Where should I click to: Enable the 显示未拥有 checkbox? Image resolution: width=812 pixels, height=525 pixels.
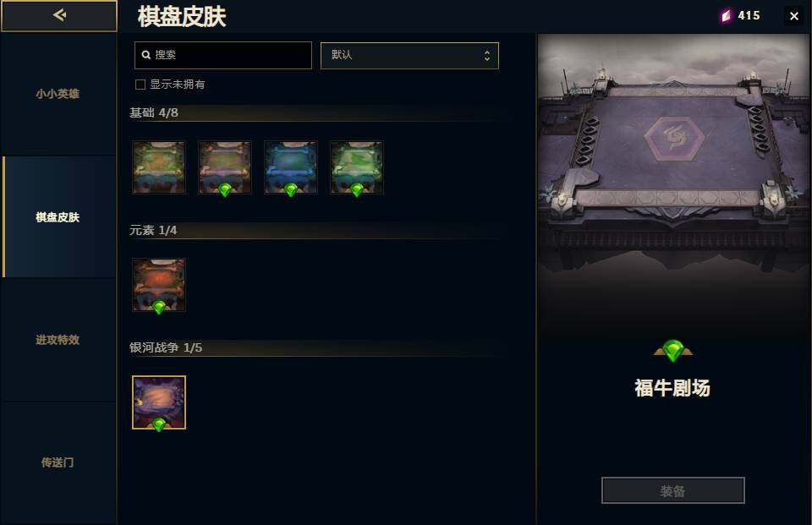(140, 85)
